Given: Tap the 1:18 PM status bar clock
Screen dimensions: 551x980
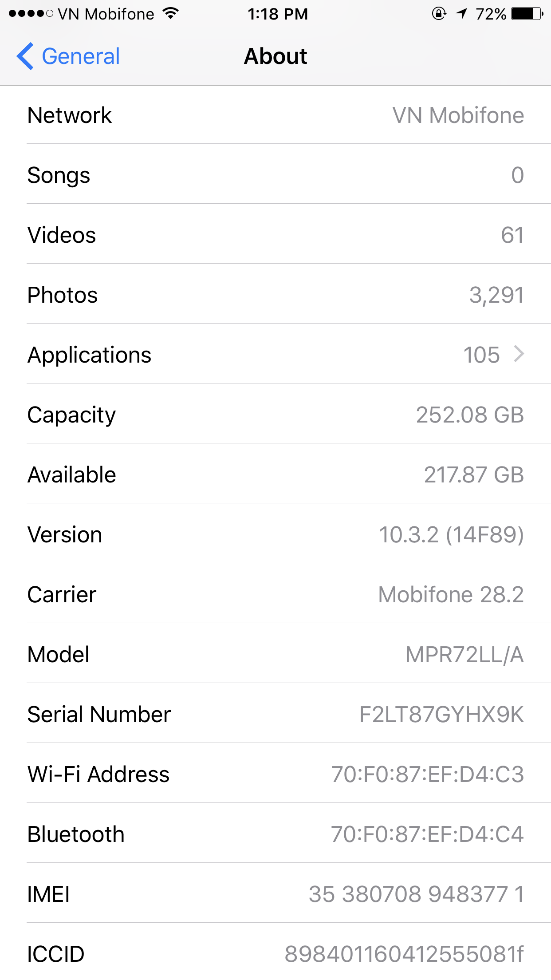Looking at the screenshot, I should [x=278, y=14].
